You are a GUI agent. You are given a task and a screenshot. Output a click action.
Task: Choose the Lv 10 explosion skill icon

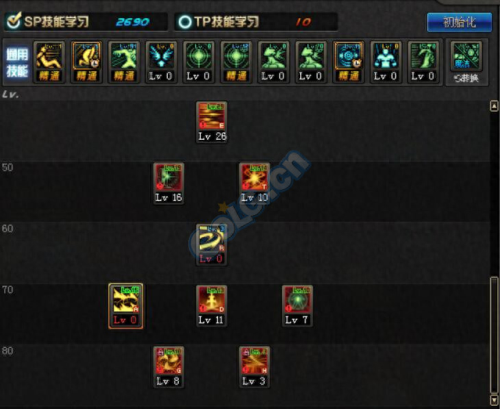click(254, 184)
